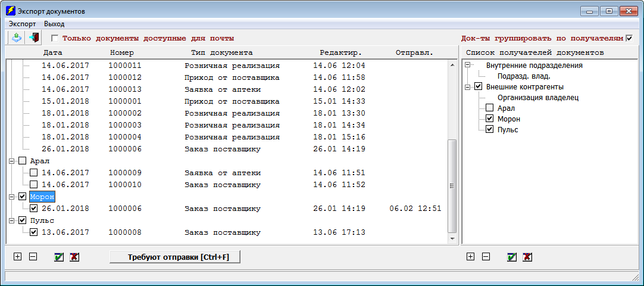Select document row 1000004 Розничная реализация
644x286 pixels.
pyautogui.click(x=204, y=137)
